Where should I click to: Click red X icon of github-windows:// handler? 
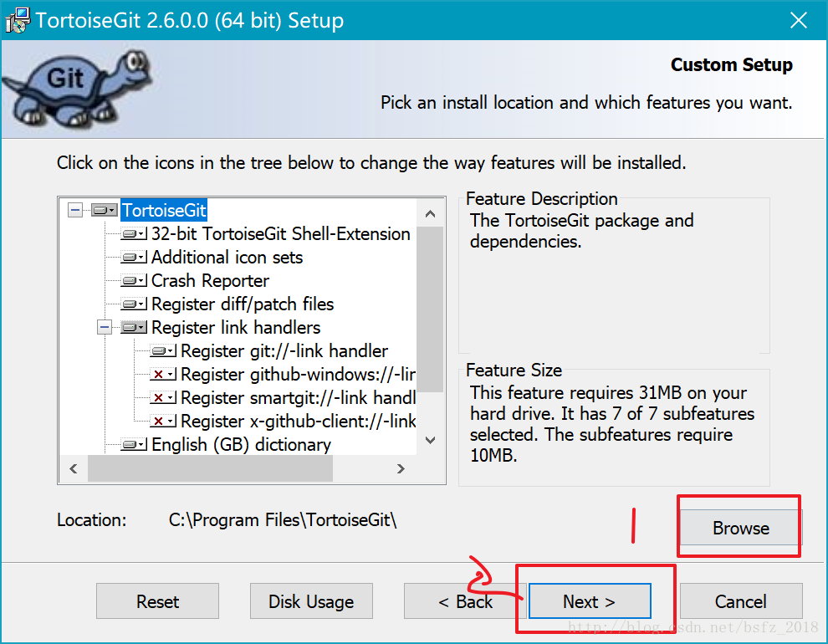[x=163, y=374]
